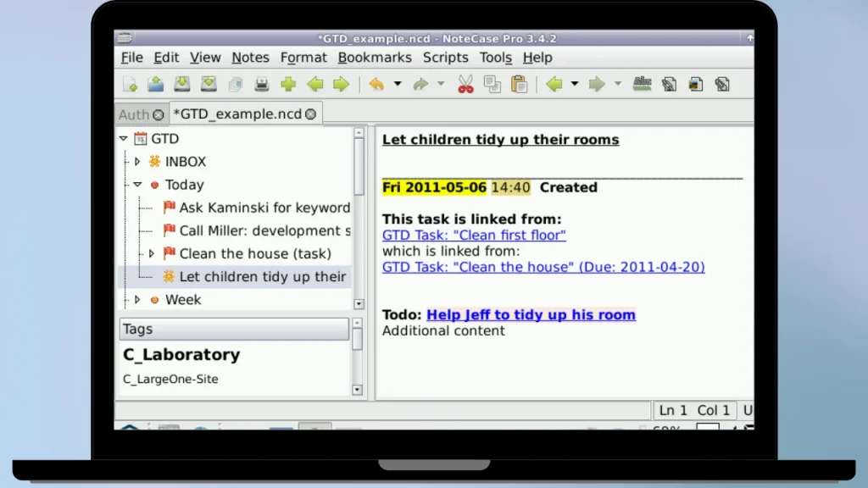Switch to the Auth tab
The image size is (868, 488).
[134, 114]
